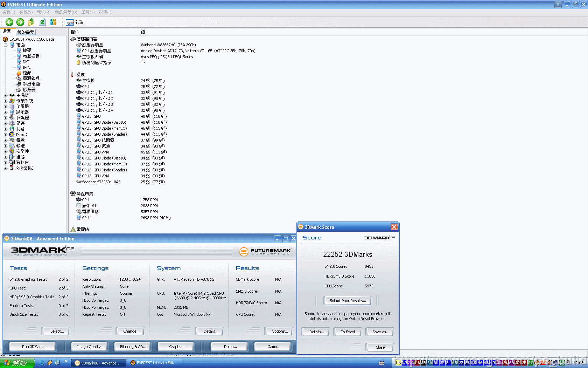588x368 pixels.
Task: Open the 工具(T) tools menu
Action: [88, 12]
